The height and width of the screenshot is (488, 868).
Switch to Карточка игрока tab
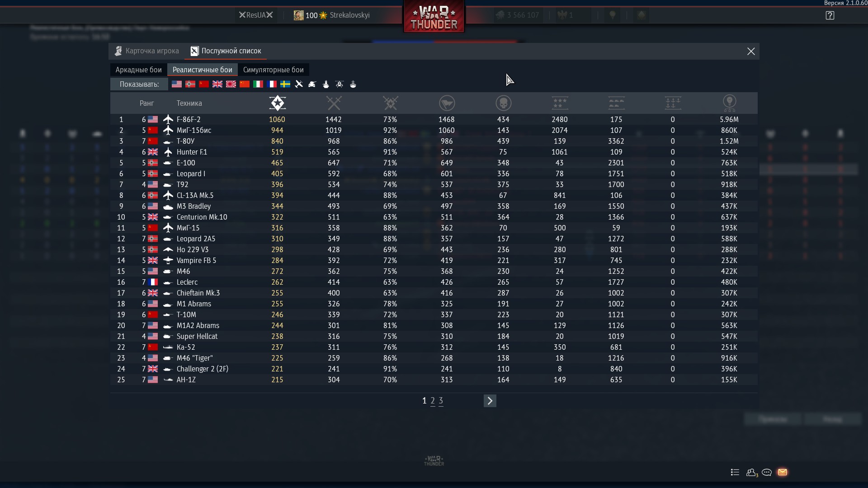click(x=146, y=51)
